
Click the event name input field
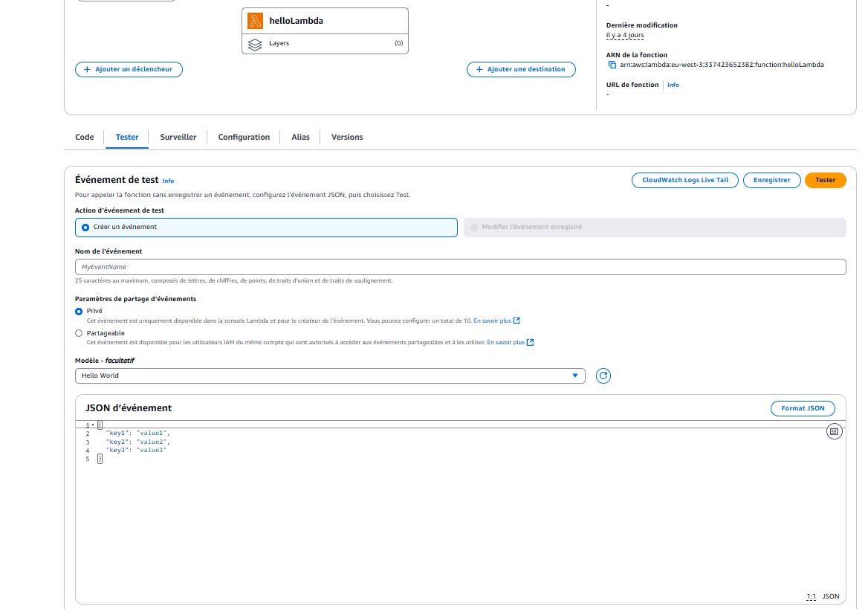click(460, 267)
